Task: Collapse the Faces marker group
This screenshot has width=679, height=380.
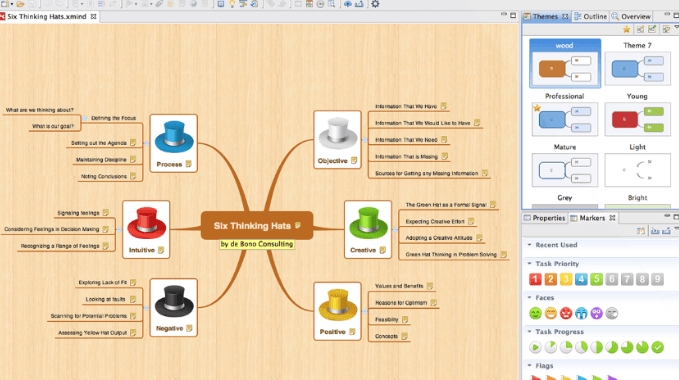Action: coord(529,298)
